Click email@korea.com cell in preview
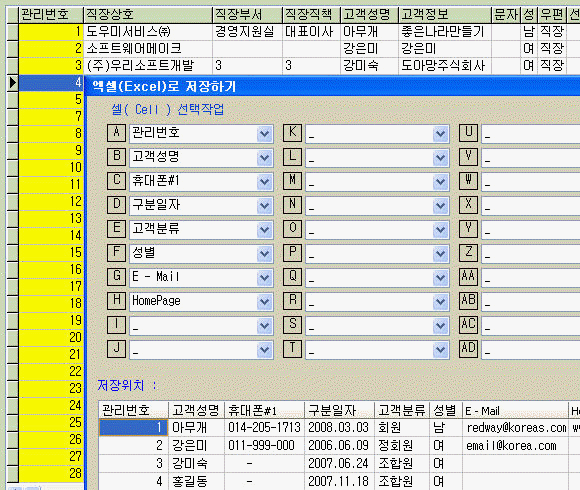This screenshot has width=580, height=490. tap(515, 446)
